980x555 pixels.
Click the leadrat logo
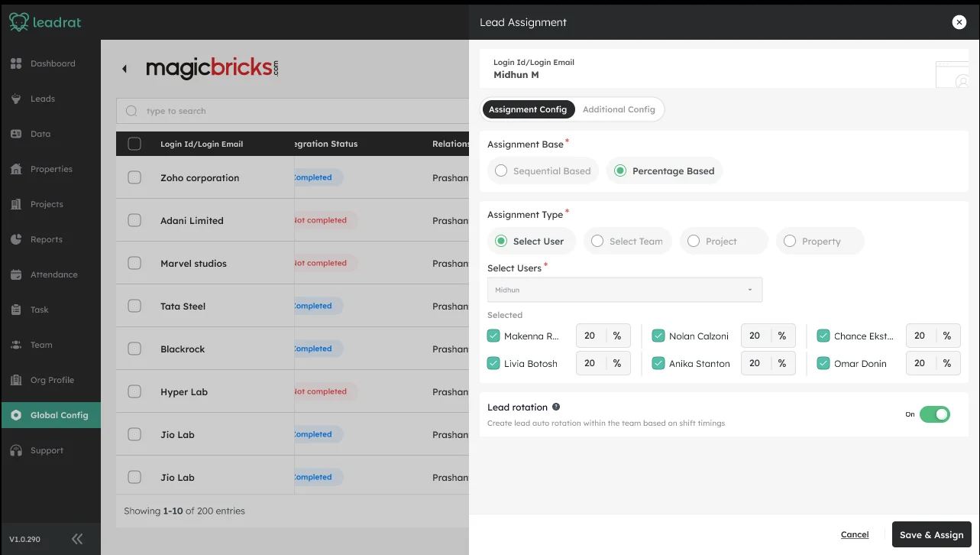pyautogui.click(x=45, y=22)
